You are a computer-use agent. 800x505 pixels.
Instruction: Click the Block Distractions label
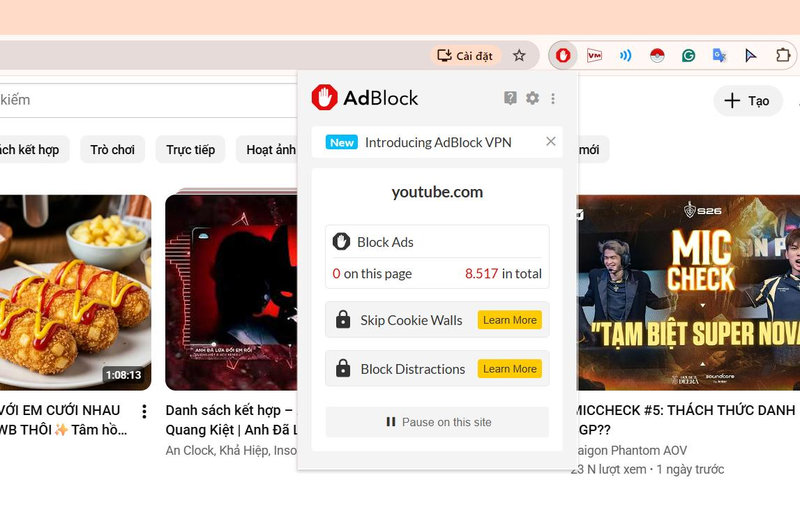(x=413, y=369)
